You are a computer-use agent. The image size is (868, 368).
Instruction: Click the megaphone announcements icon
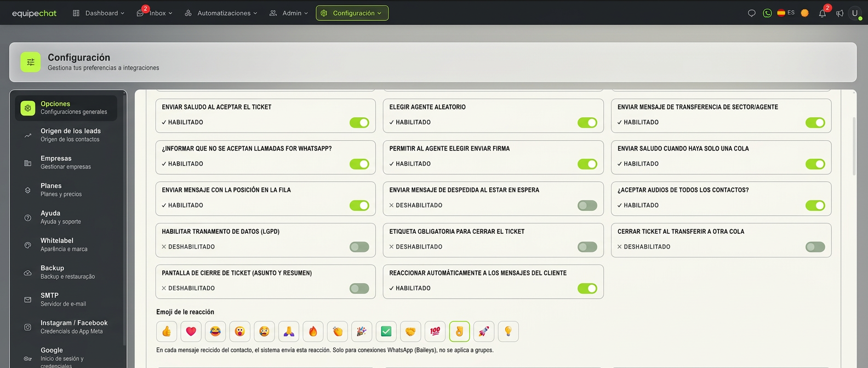[x=840, y=13]
